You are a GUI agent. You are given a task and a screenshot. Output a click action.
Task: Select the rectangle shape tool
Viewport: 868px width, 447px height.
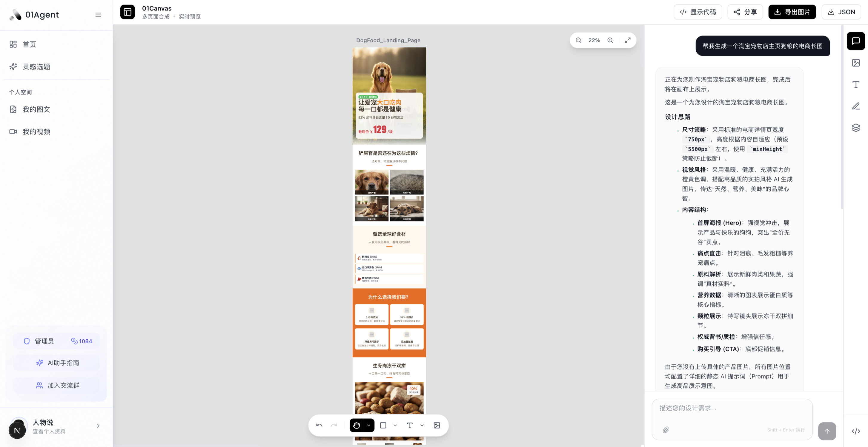coord(383,426)
